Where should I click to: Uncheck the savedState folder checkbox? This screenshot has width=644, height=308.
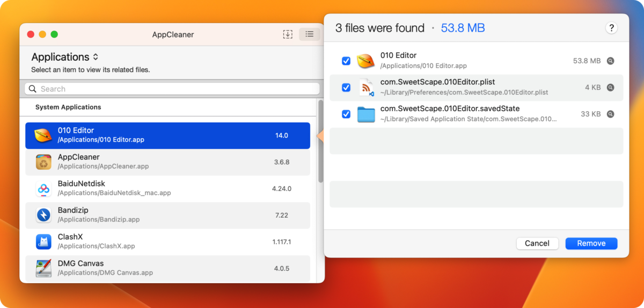346,114
